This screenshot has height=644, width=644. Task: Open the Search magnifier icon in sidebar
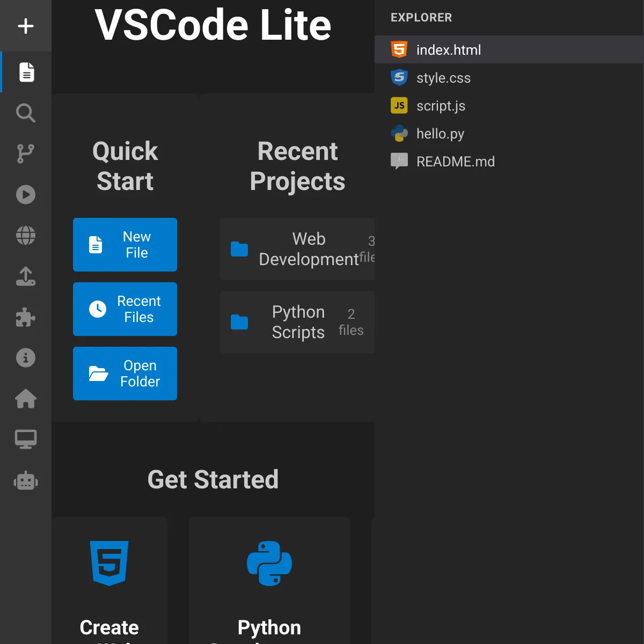tap(26, 113)
